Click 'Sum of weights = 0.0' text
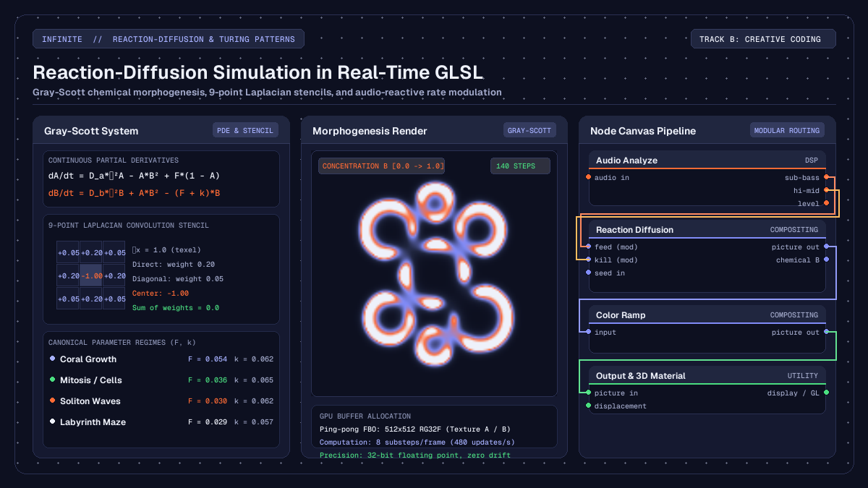868x488 pixels. pos(176,308)
